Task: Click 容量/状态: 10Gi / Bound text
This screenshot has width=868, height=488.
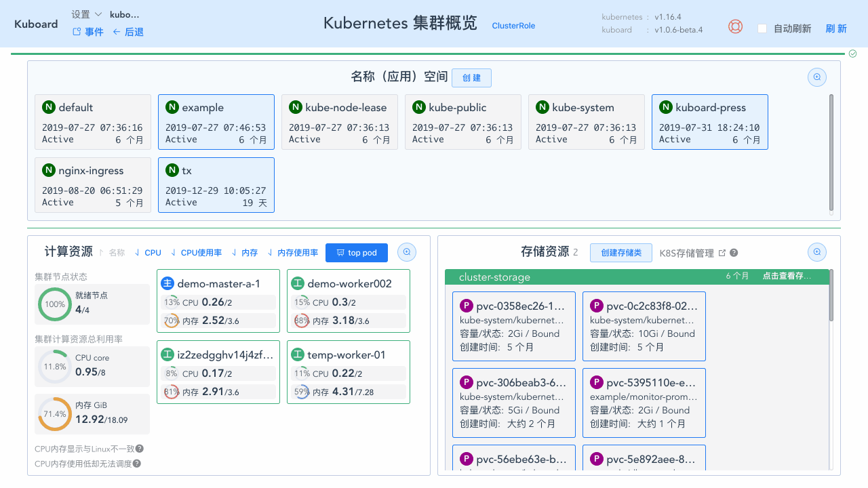Action: [x=643, y=333]
